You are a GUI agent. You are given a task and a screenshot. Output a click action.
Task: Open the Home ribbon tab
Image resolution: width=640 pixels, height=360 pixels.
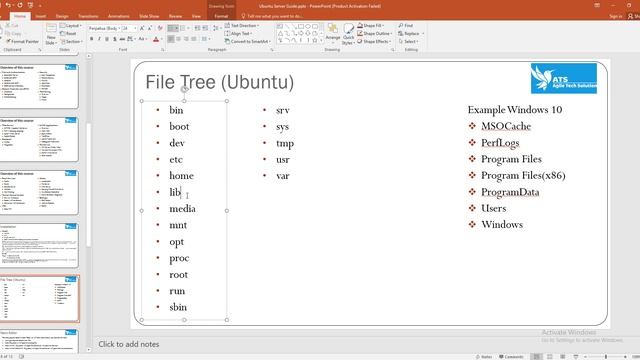[x=20, y=16]
